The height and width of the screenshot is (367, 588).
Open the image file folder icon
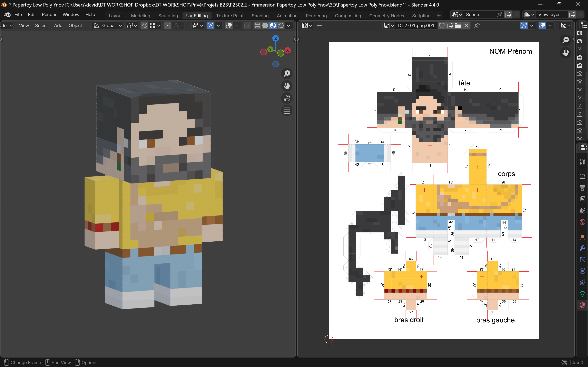[x=458, y=25]
